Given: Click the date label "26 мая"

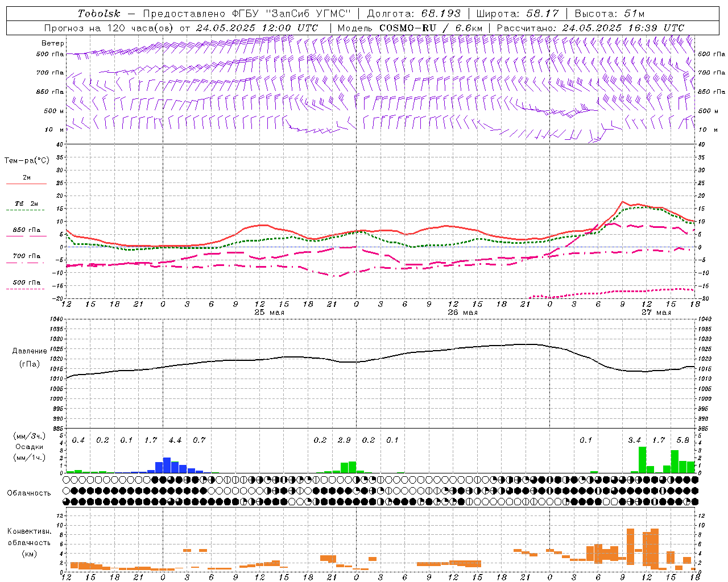Looking at the screenshot, I should [x=462, y=313].
